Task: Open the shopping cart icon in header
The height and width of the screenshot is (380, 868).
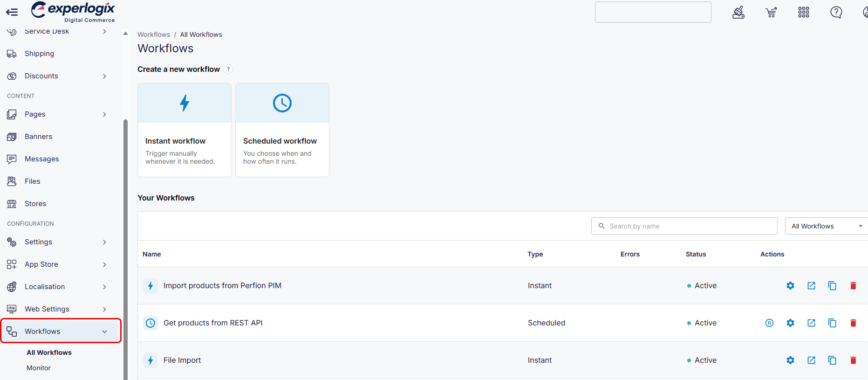Action: pos(771,12)
